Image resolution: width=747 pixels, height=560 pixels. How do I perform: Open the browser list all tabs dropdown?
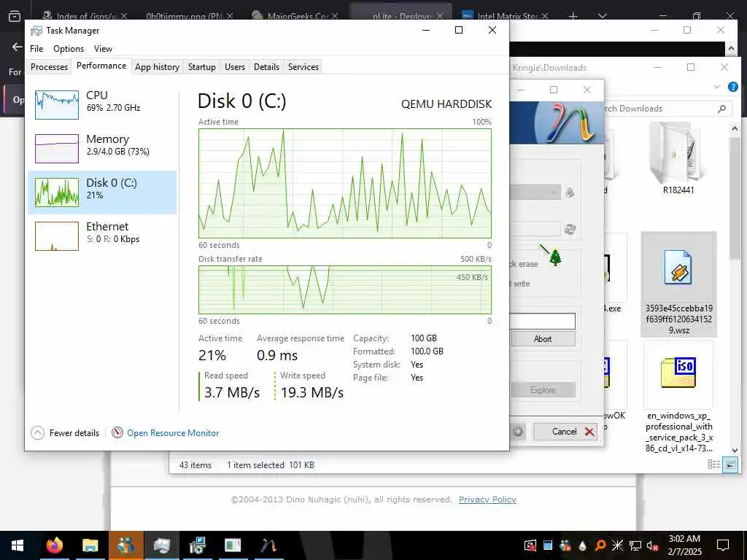pos(602,16)
